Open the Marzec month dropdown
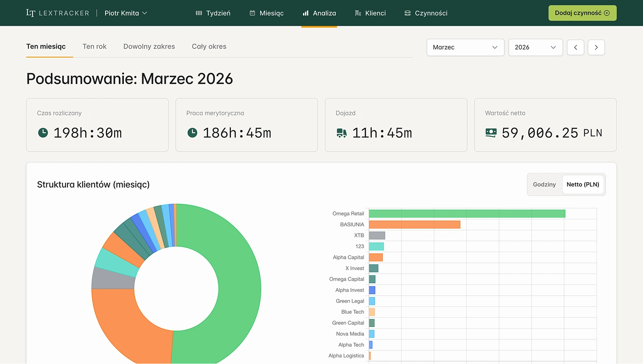Screen dimensions: 643x364 pyautogui.click(x=465, y=47)
